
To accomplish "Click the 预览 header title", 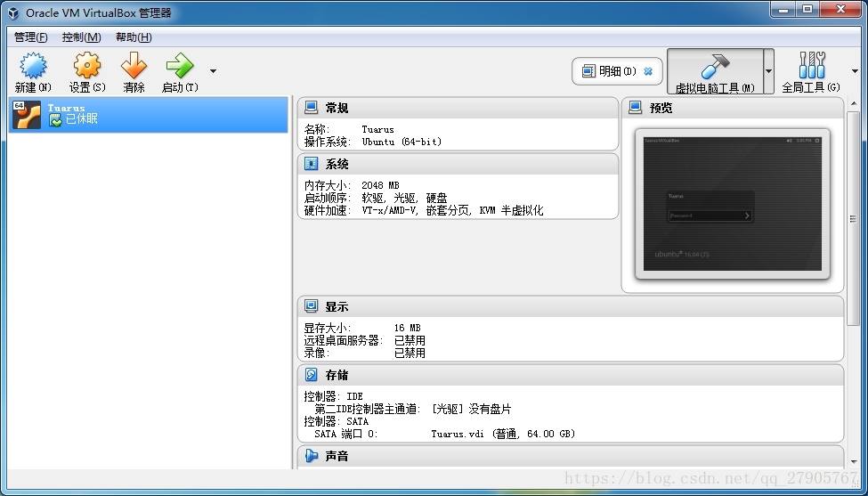I will click(x=661, y=108).
